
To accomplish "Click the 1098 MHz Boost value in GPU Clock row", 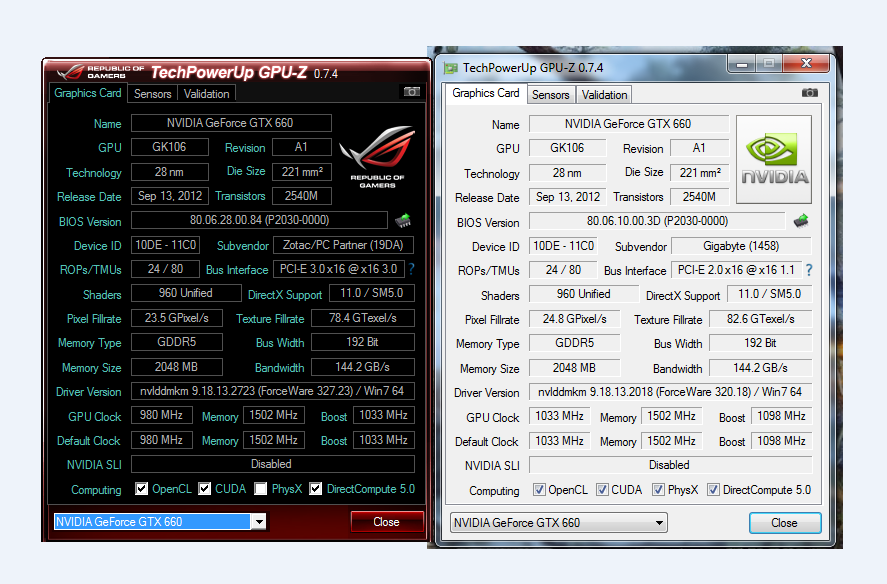I will click(782, 416).
